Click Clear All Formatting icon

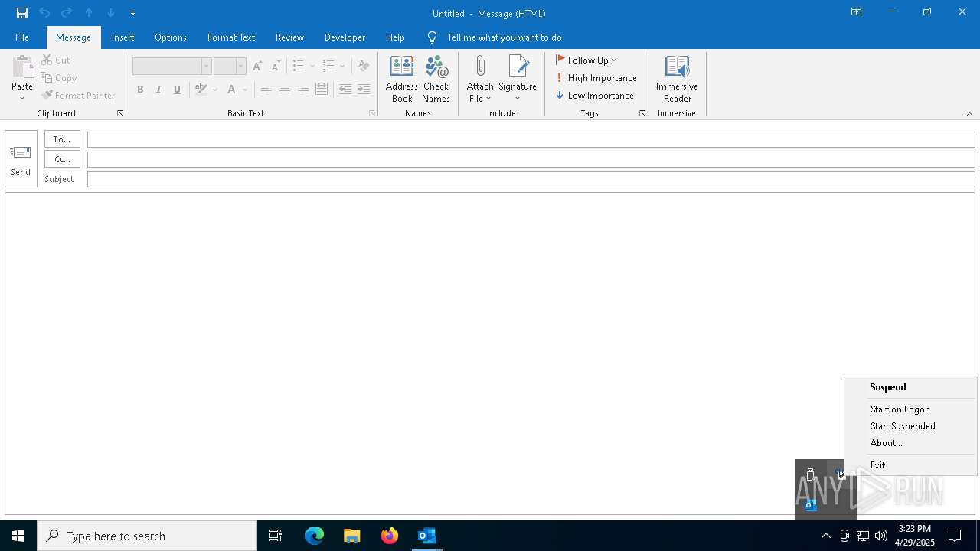(x=364, y=67)
